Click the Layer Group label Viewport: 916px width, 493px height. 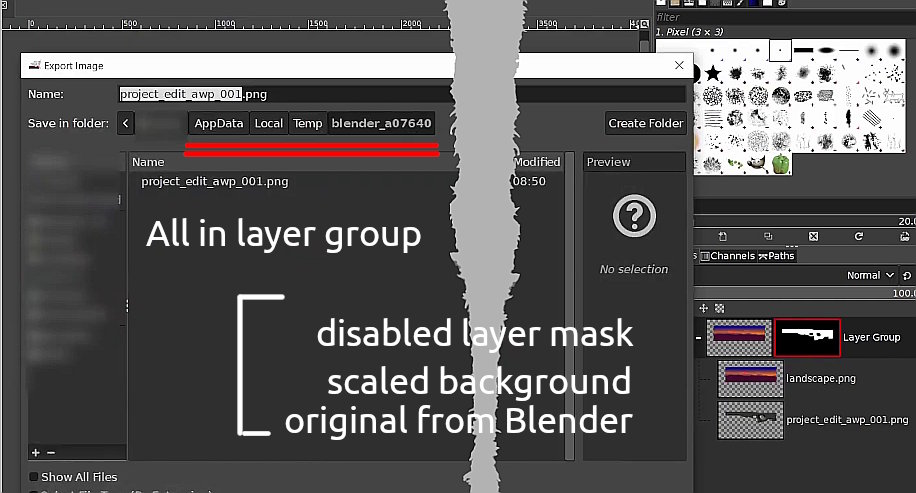tap(871, 337)
